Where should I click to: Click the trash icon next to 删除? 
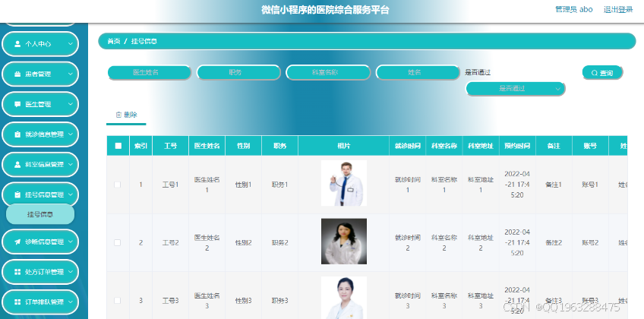pos(118,115)
